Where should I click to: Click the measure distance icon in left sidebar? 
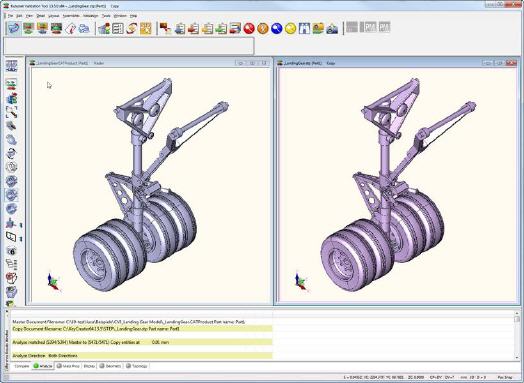click(x=11, y=112)
